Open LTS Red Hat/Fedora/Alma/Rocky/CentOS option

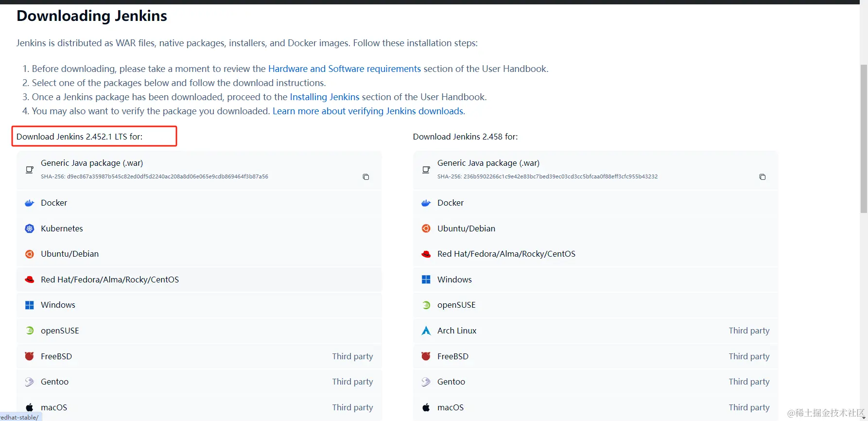(x=199, y=280)
